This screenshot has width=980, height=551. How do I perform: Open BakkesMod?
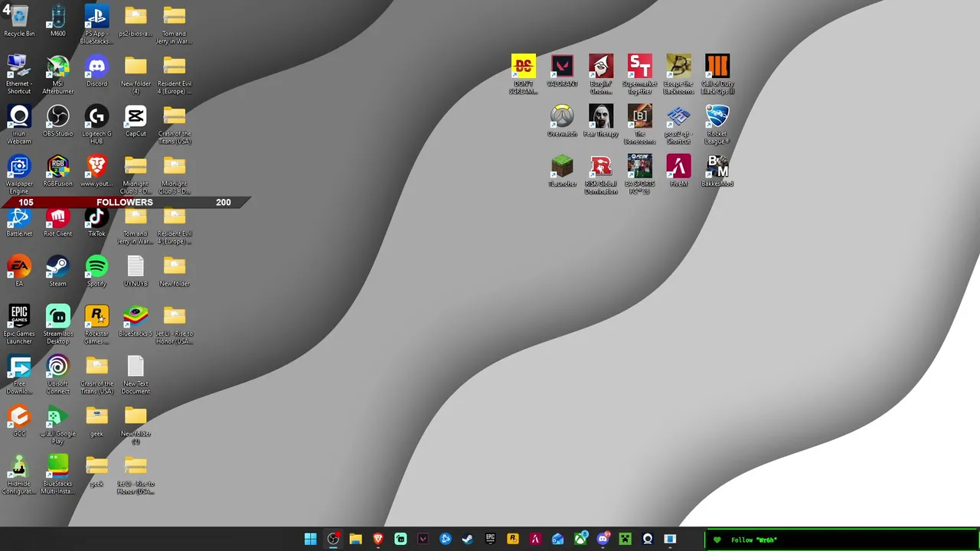[717, 171]
